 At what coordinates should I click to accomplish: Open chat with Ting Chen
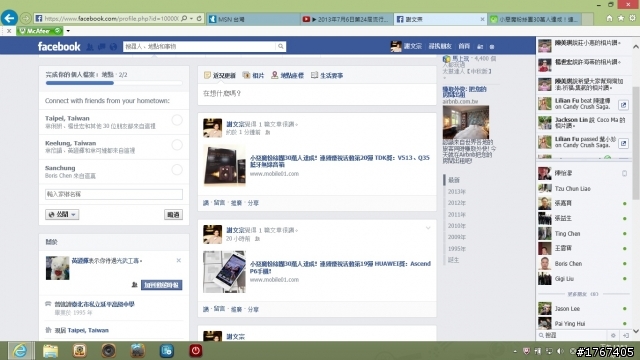tap(584, 233)
